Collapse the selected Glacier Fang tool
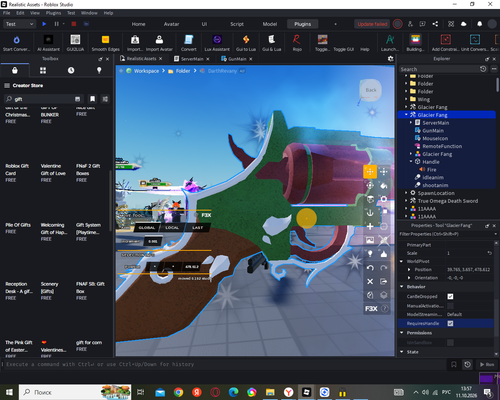The image size is (500, 400). [406, 115]
